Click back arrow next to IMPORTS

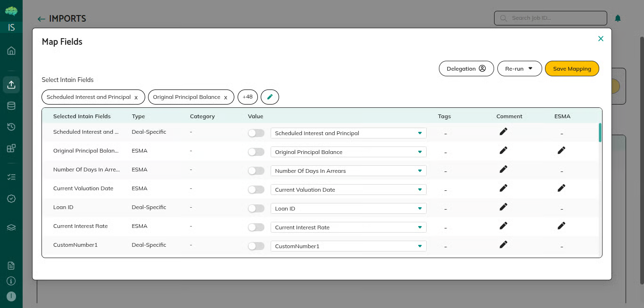[x=41, y=19]
